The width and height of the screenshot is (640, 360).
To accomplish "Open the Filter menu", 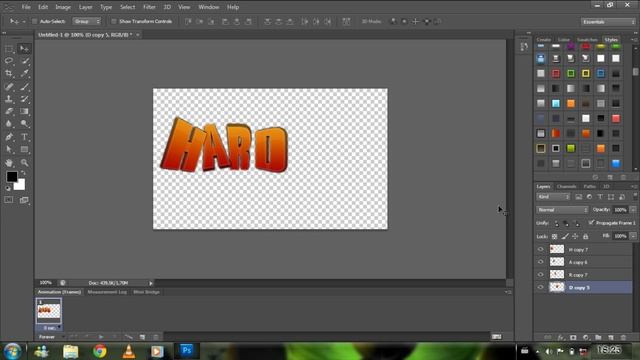I will [149, 7].
